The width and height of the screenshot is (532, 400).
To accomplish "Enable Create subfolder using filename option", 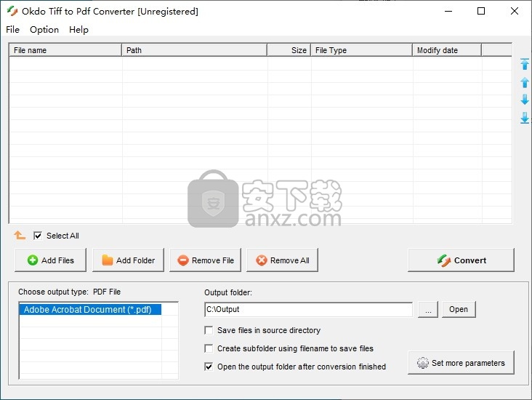I will pyautogui.click(x=209, y=348).
